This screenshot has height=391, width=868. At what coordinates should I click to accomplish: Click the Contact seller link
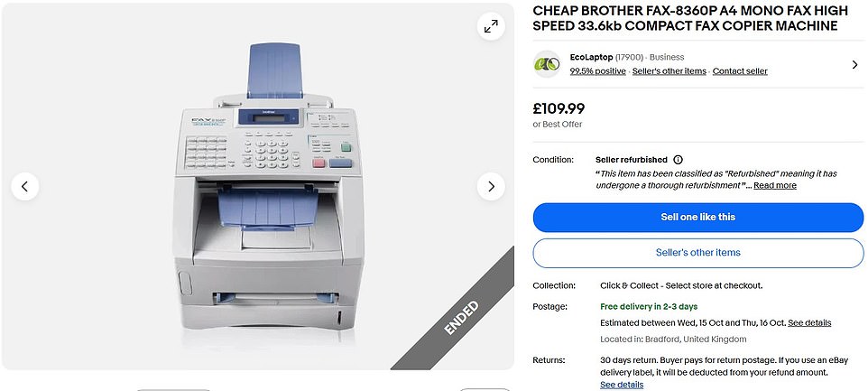point(740,71)
